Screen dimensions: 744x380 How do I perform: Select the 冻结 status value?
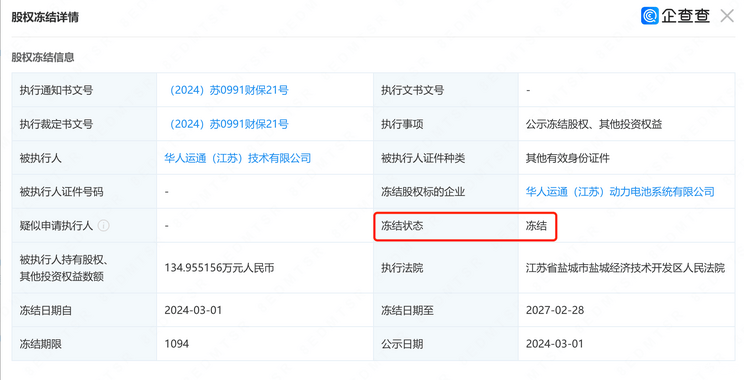[x=536, y=226]
